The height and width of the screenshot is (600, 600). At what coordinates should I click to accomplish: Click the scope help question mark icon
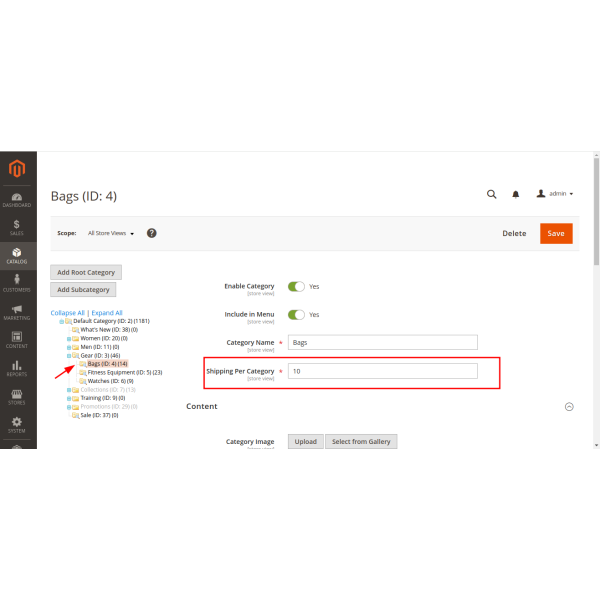click(152, 233)
